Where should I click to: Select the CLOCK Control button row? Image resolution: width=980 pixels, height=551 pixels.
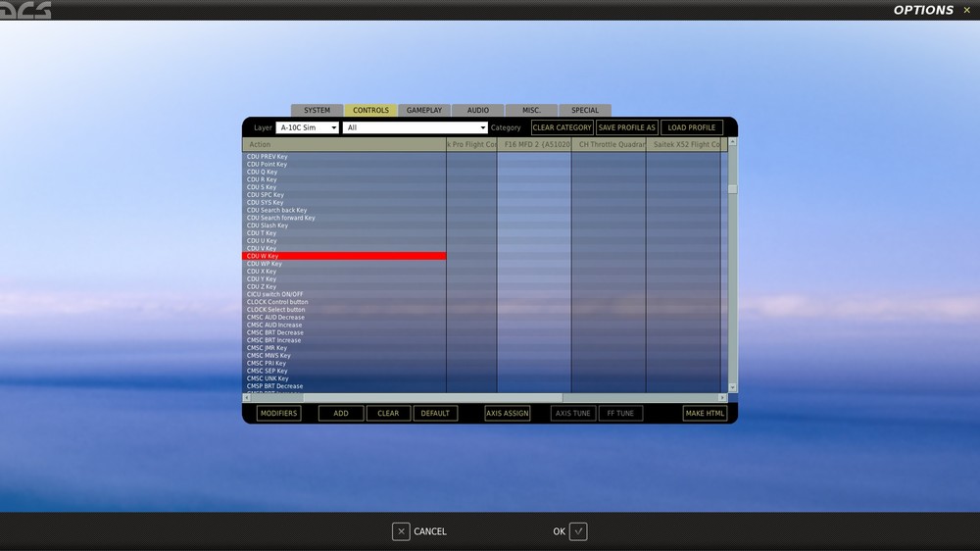(x=344, y=302)
